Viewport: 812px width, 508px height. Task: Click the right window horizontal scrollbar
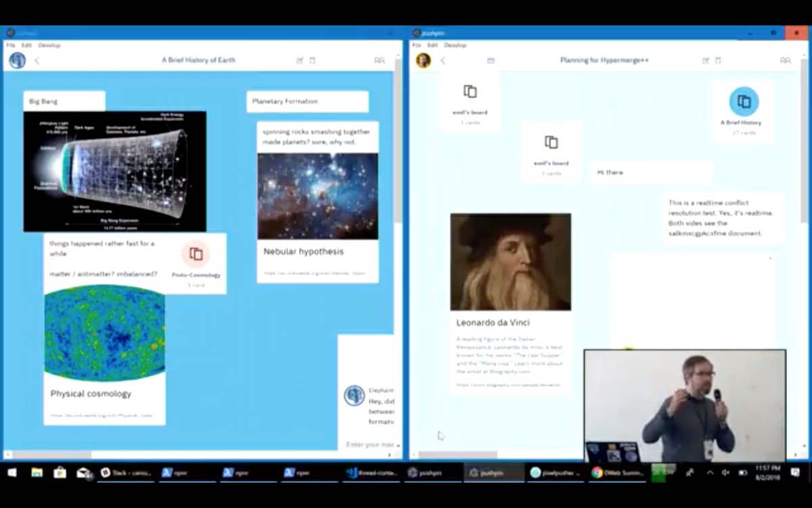coord(457,454)
